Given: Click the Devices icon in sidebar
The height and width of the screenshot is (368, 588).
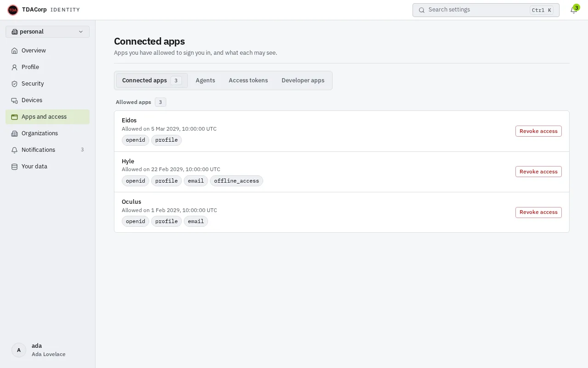Looking at the screenshot, I should point(14,100).
